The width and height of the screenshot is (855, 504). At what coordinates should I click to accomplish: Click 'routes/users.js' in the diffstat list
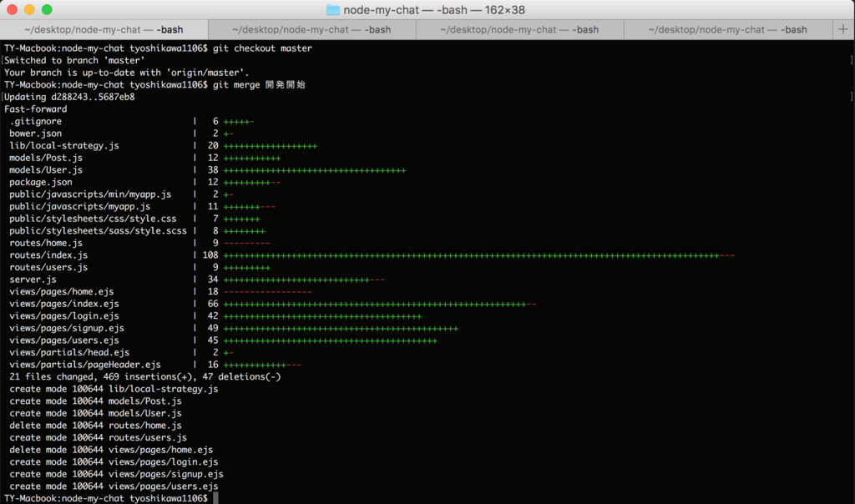pyautogui.click(x=48, y=267)
